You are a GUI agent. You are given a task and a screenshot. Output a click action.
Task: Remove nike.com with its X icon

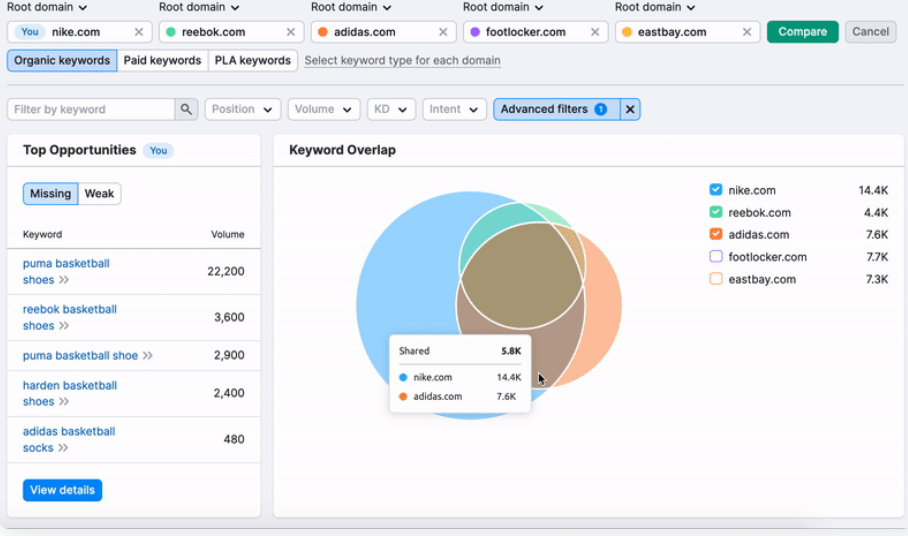click(x=138, y=32)
